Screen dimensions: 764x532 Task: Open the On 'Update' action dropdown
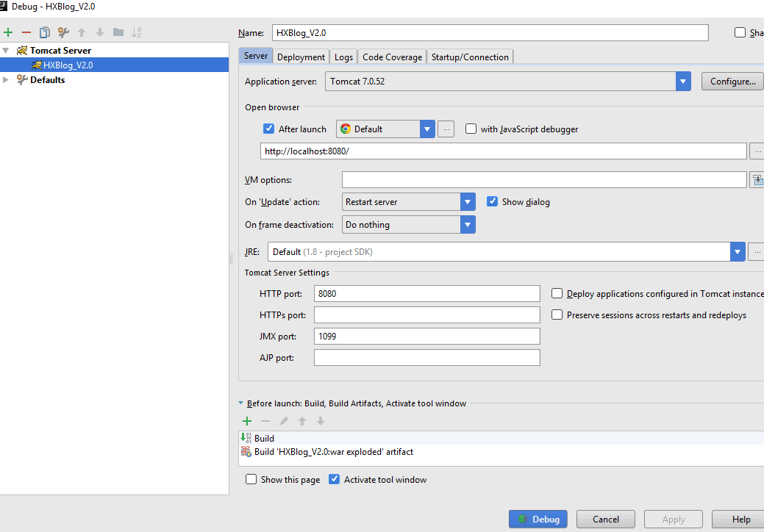point(468,201)
